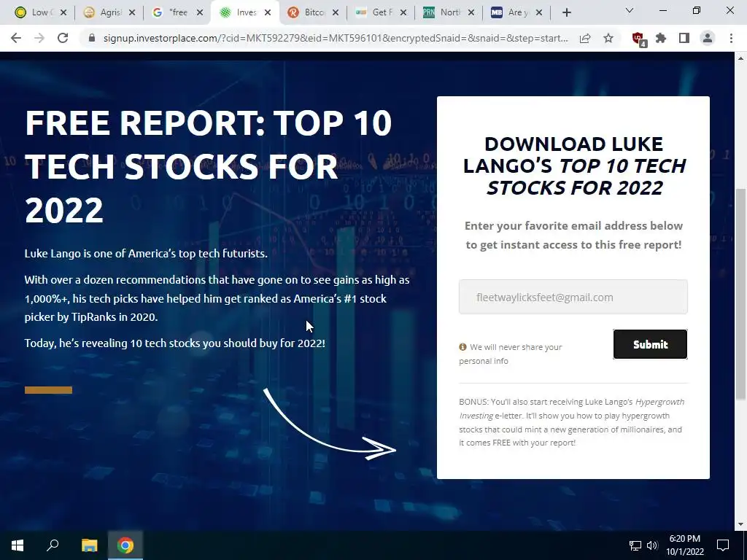Viewport: 747px width, 560px height.
Task: Bookmark this page with the star
Action: click(x=608, y=38)
